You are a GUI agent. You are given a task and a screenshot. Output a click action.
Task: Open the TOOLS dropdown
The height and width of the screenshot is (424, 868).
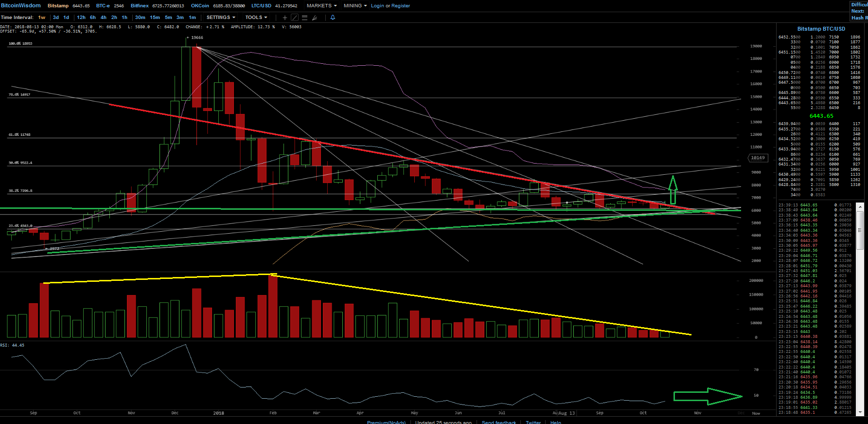pyautogui.click(x=256, y=18)
